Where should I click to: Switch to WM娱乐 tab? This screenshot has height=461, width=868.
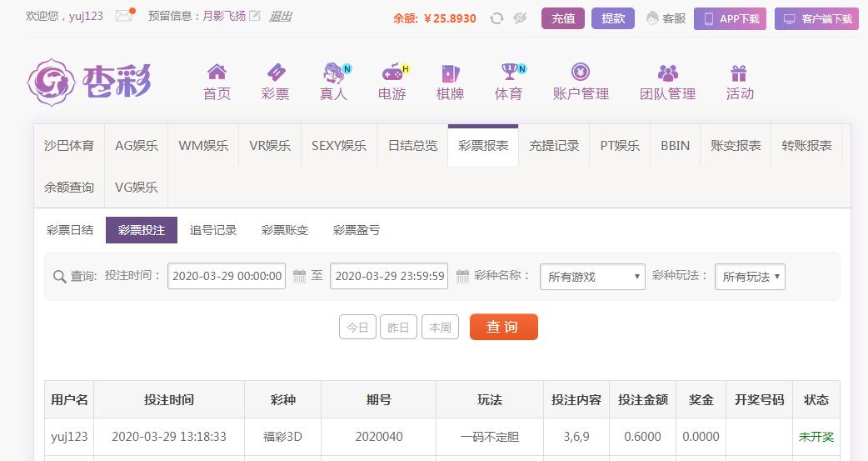tap(203, 146)
